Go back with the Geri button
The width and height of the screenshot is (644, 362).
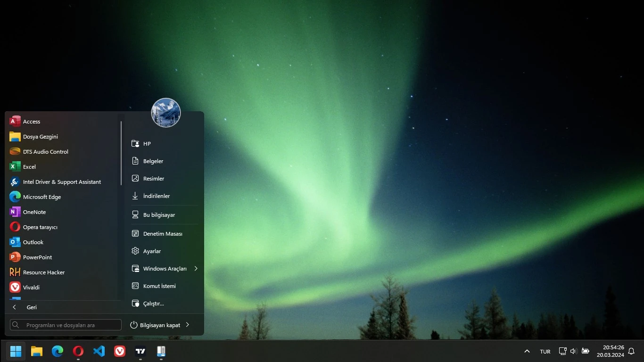point(63,307)
